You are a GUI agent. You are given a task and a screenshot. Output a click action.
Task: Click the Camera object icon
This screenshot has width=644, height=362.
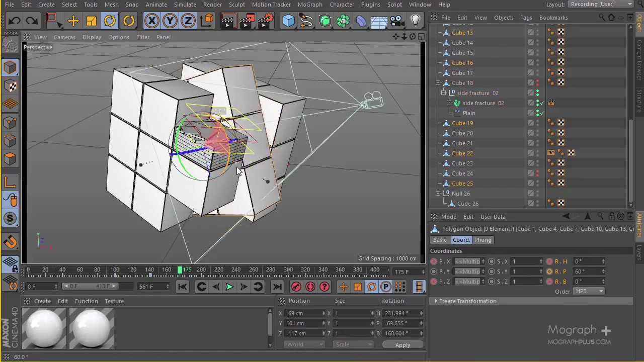(397, 21)
